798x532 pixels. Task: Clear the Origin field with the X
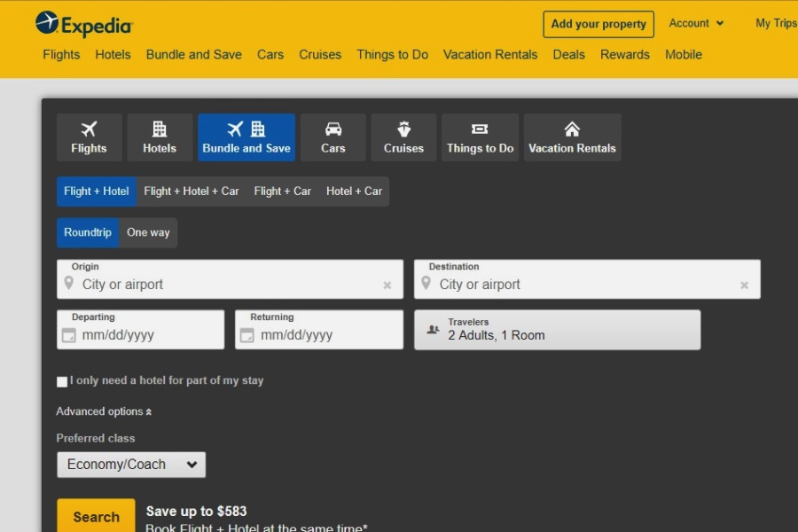click(x=387, y=286)
